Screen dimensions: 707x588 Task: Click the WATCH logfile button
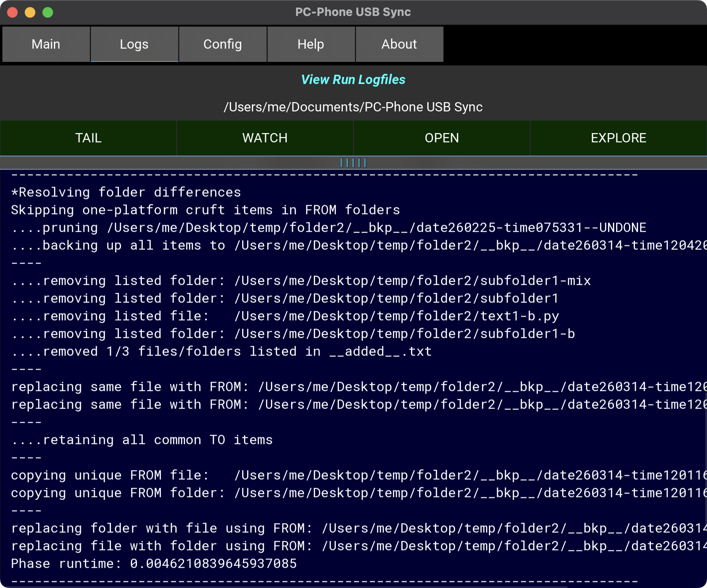pos(265,138)
